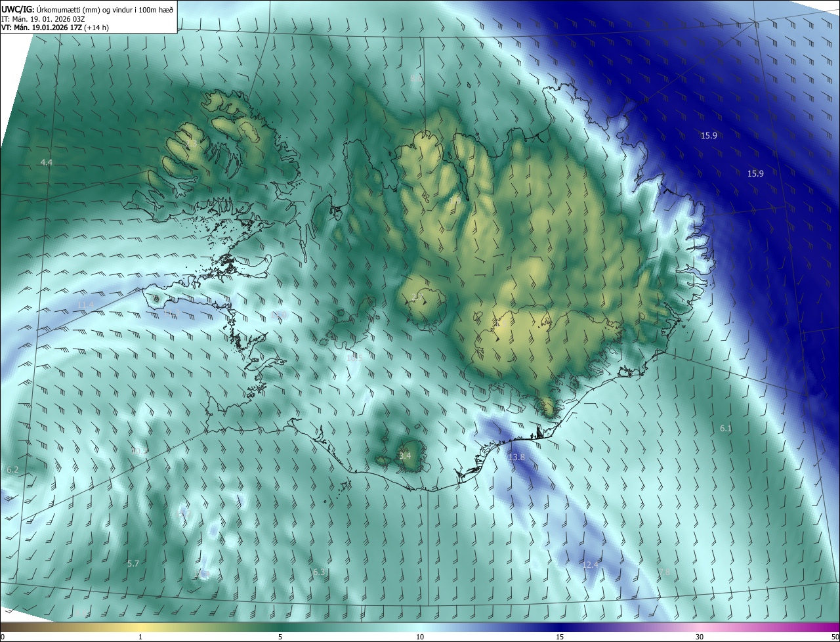
Task: Click the 30 tick on the color scale
Action: tap(700, 637)
